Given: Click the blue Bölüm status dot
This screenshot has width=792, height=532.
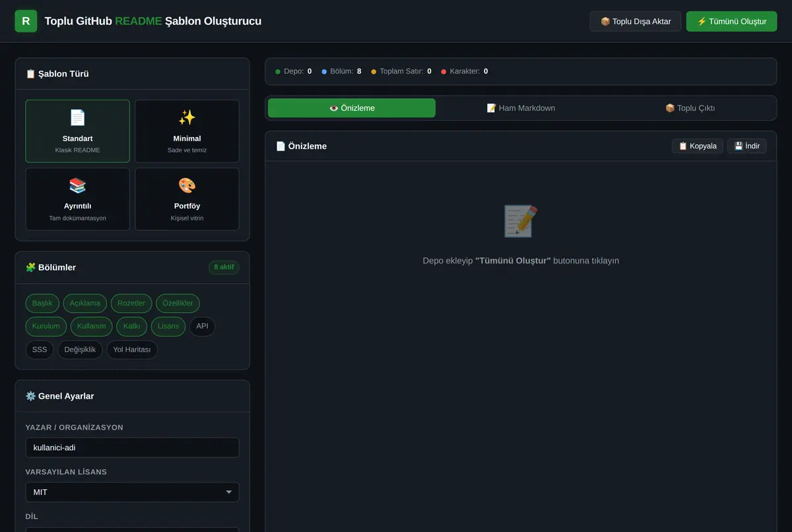Looking at the screenshot, I should pos(324,71).
